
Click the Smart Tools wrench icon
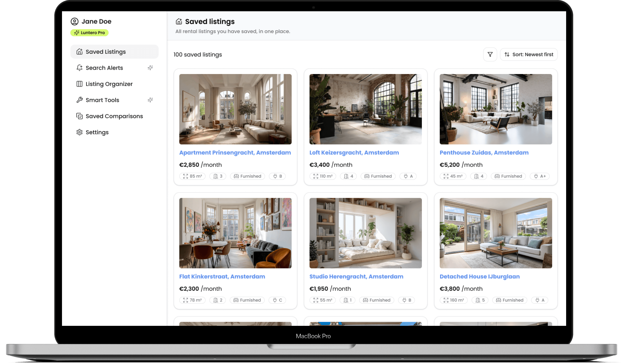[x=79, y=100]
